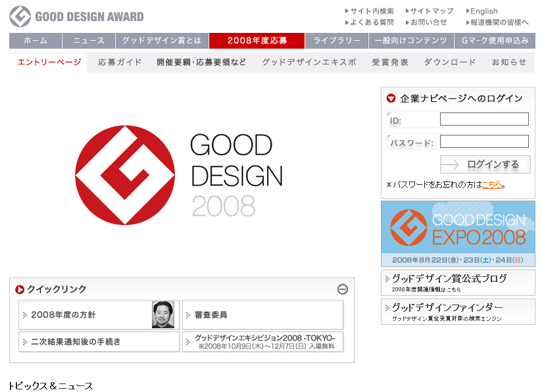Go to 一般向けコンテンツ menu tab

(x=411, y=41)
